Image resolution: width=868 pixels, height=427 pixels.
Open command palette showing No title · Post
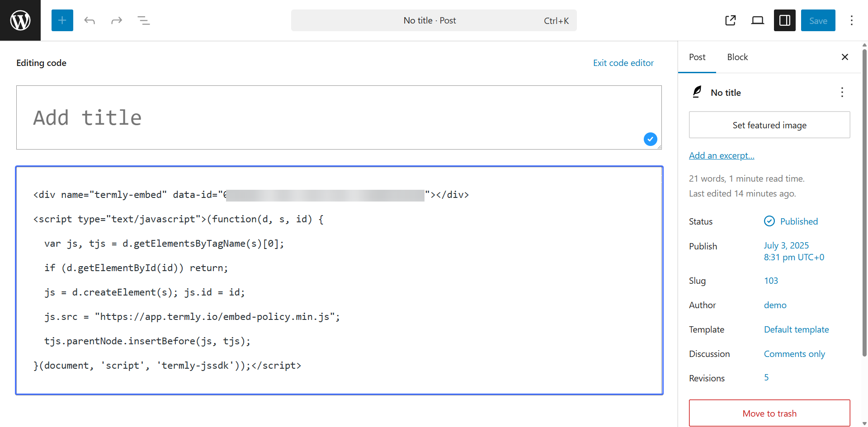coord(434,20)
